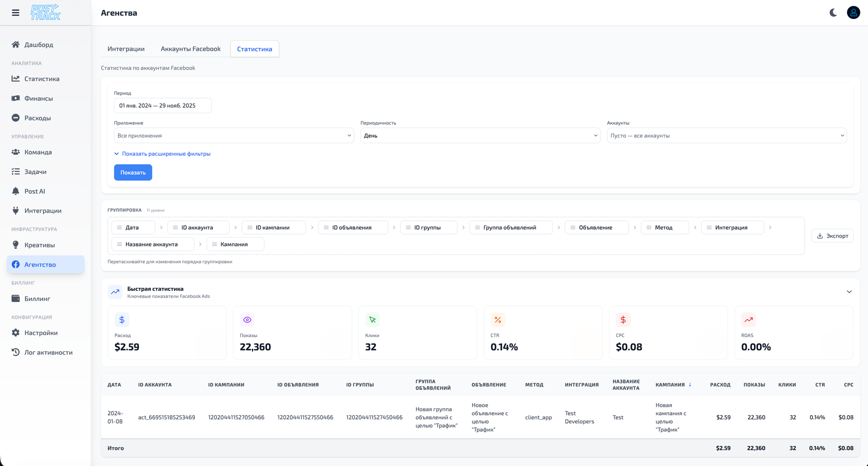Click the Период date range field
The width and height of the screenshot is (868, 466).
point(162,106)
